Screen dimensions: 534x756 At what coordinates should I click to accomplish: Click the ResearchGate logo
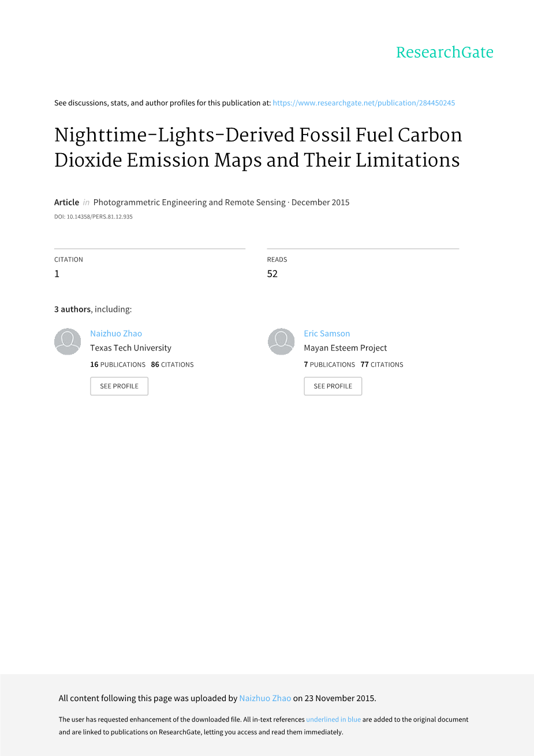[445, 53]
